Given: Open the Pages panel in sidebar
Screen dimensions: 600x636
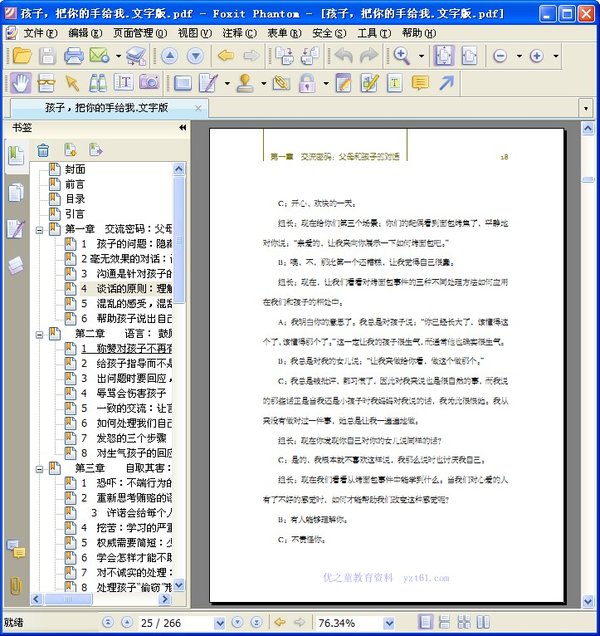Looking at the screenshot, I should tap(16, 193).
